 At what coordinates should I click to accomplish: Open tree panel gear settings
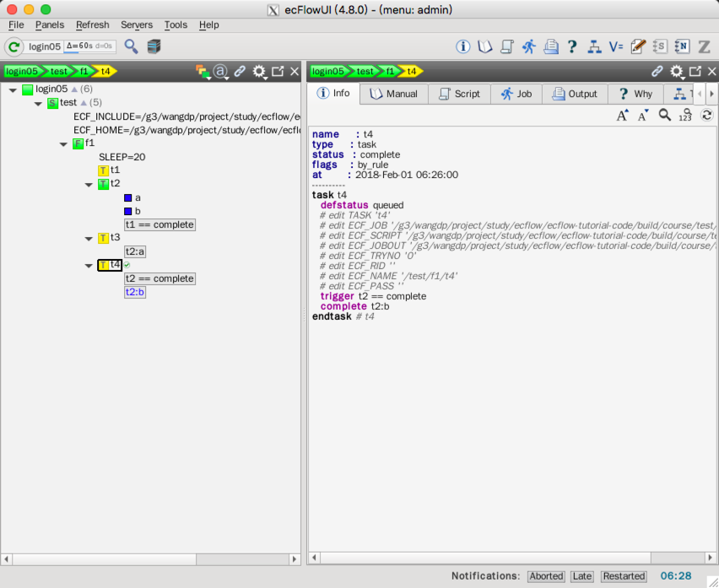click(x=260, y=72)
